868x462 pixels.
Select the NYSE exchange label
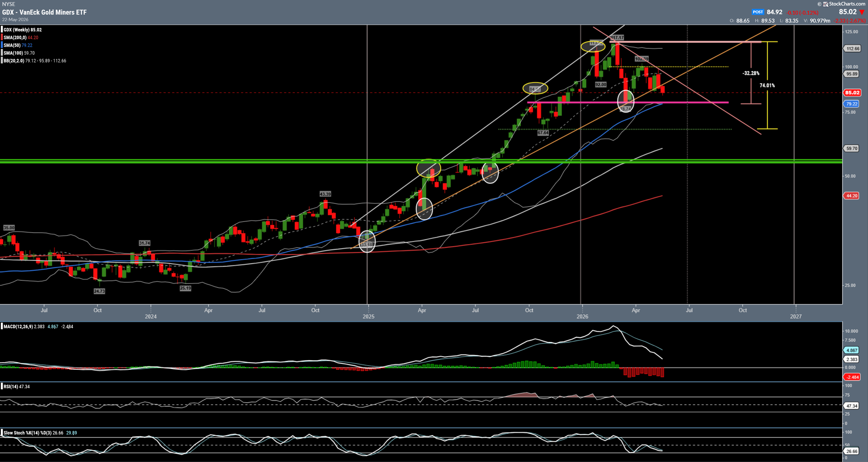point(9,4)
